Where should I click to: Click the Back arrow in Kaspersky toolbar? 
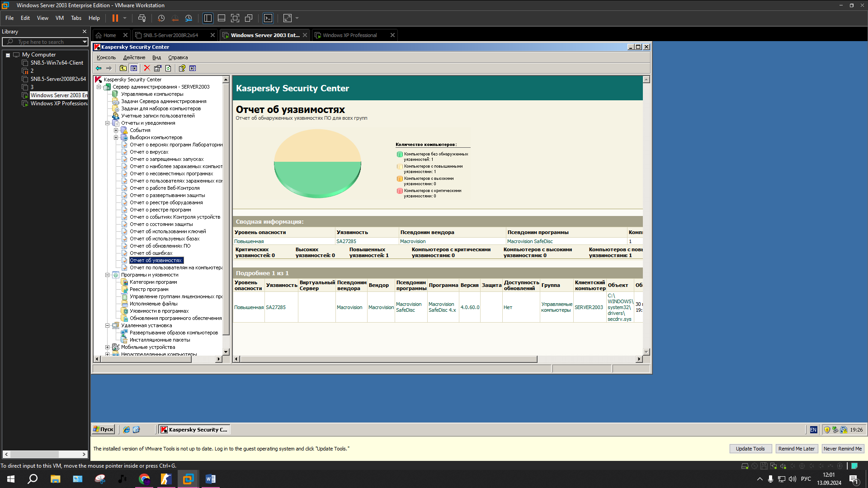tap(99, 68)
